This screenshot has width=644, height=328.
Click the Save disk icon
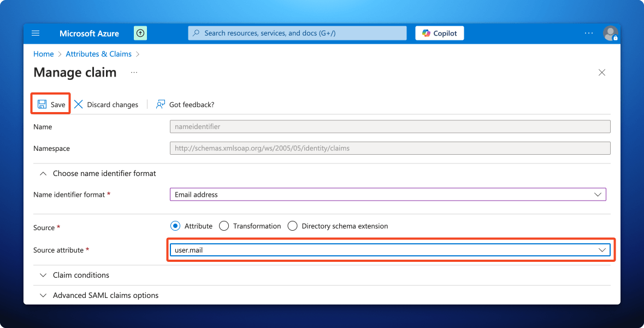42,104
